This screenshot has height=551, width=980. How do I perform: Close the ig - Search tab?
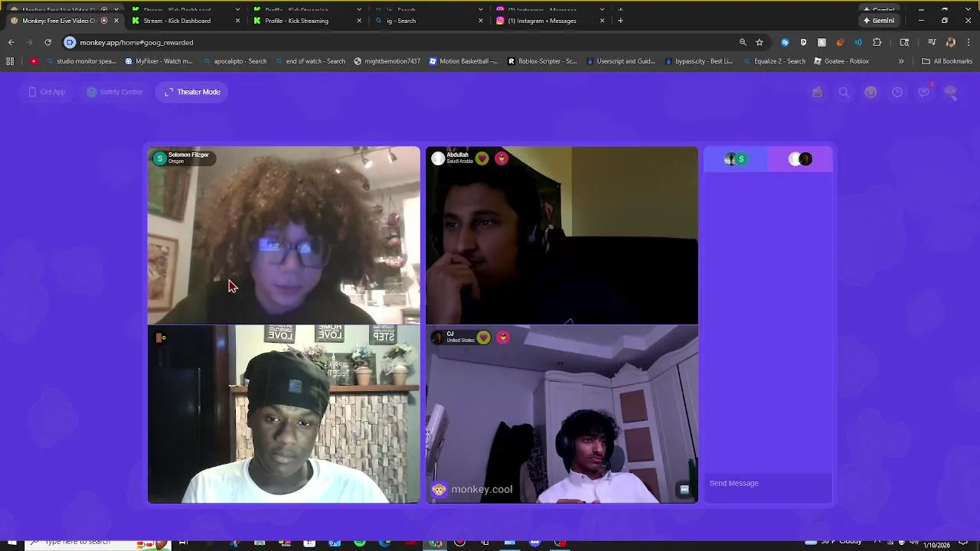pyautogui.click(x=481, y=21)
